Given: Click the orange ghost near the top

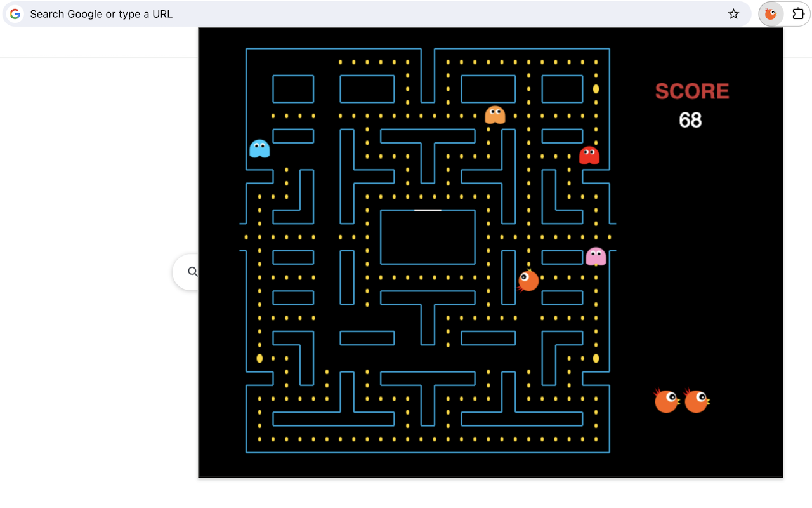Looking at the screenshot, I should 496,115.
